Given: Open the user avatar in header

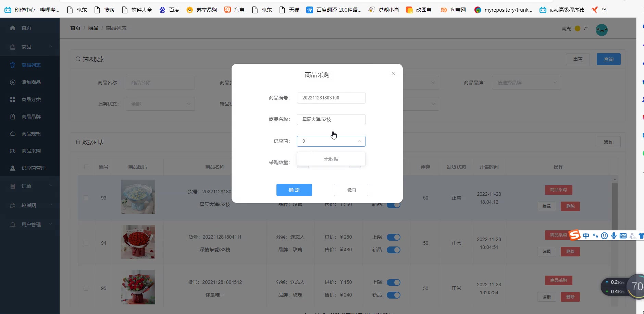Looking at the screenshot, I should coord(602,30).
